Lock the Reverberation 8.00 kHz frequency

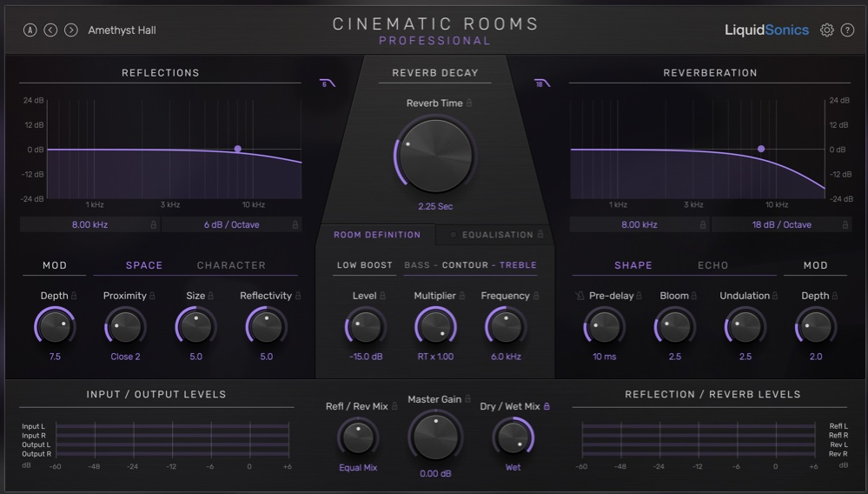coord(703,225)
